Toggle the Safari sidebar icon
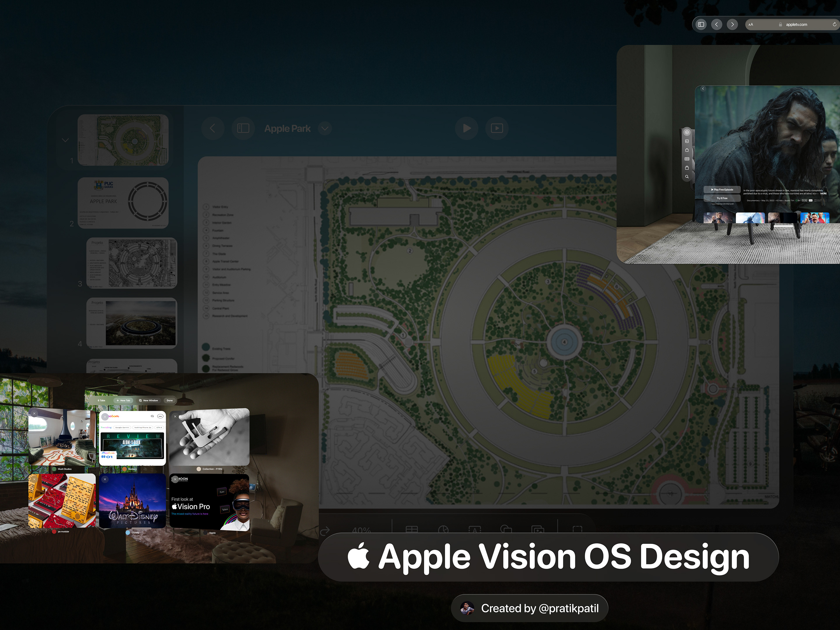This screenshot has width=840, height=630. point(701,24)
